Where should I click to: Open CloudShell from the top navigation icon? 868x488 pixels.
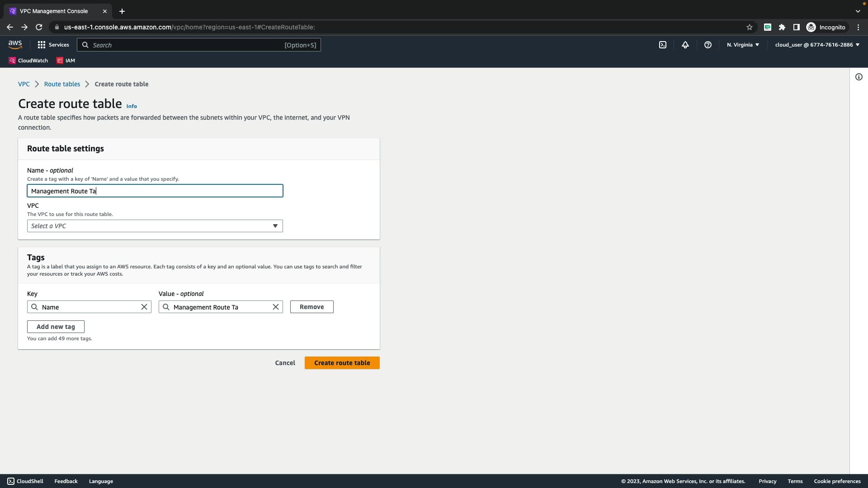tap(663, 45)
